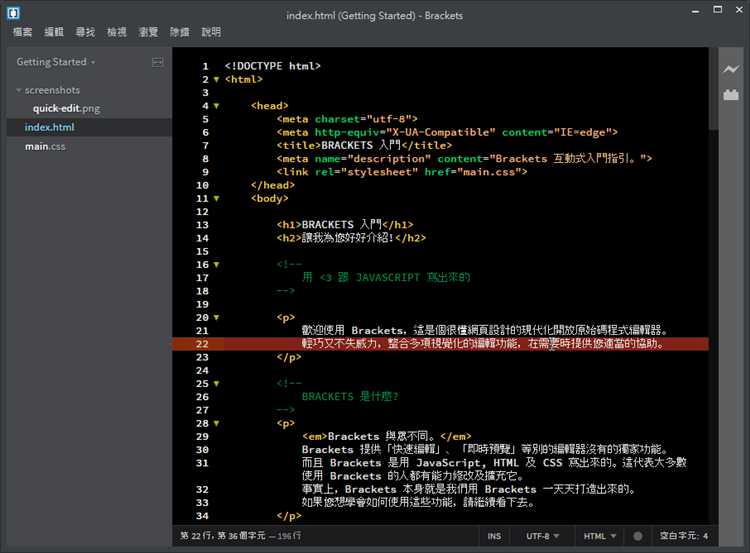Collapse the <head> block fold arrow

[x=217, y=105]
